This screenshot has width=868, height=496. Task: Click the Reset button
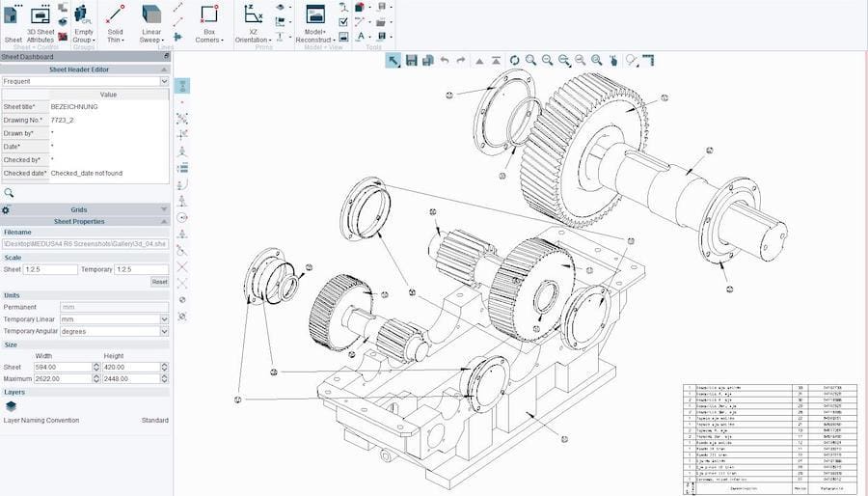coord(159,282)
